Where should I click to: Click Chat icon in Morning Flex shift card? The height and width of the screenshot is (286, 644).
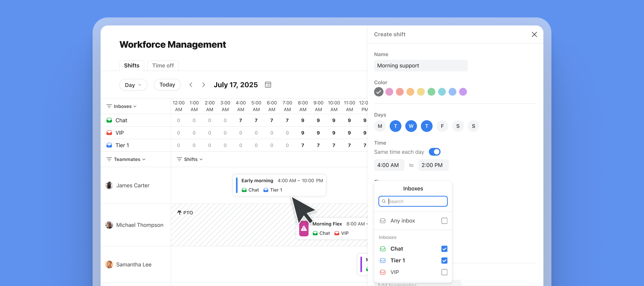[315, 233]
